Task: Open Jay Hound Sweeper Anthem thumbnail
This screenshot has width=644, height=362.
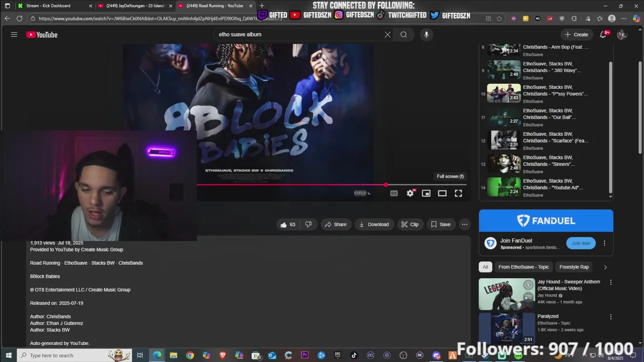Action: tap(507, 294)
